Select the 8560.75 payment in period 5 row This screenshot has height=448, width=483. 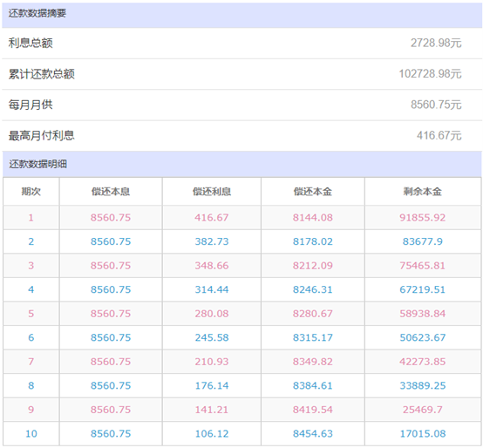111,314
